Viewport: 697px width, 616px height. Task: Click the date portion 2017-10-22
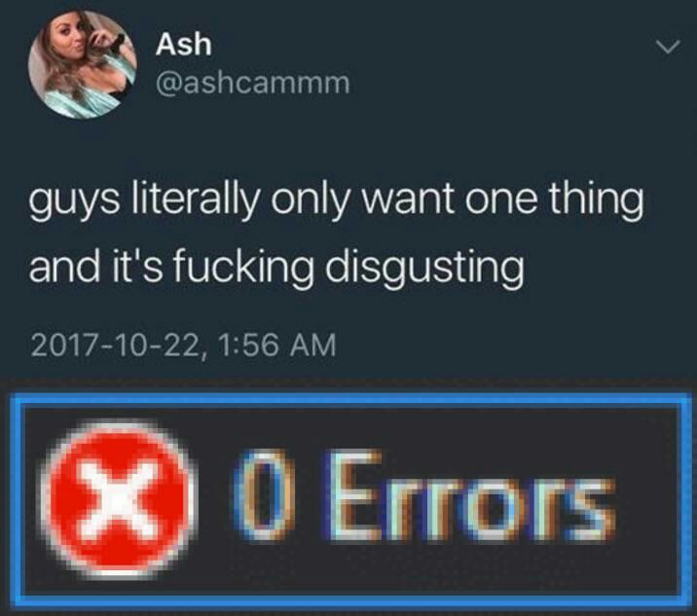[114, 345]
